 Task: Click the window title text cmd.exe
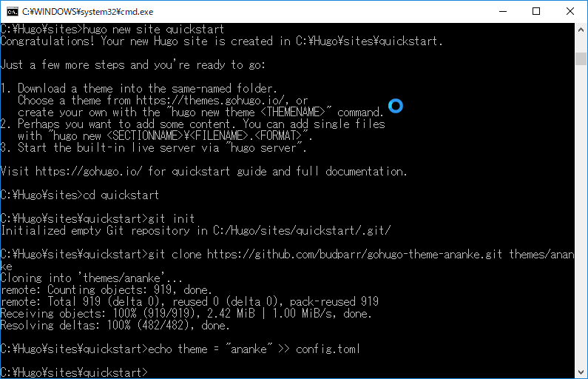[x=87, y=12]
